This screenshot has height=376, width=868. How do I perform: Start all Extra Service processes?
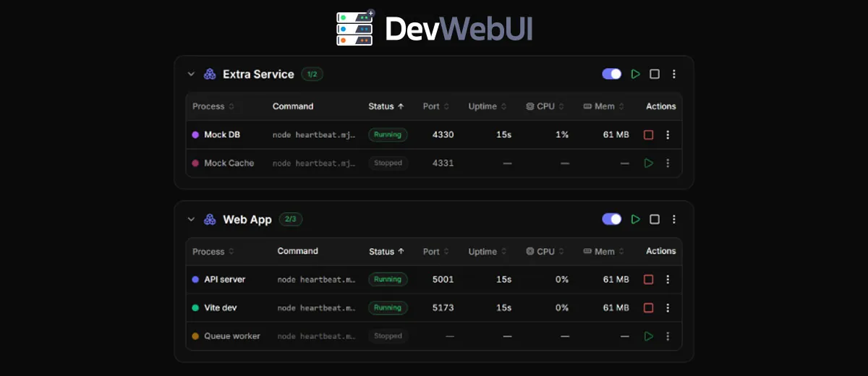[636, 74]
